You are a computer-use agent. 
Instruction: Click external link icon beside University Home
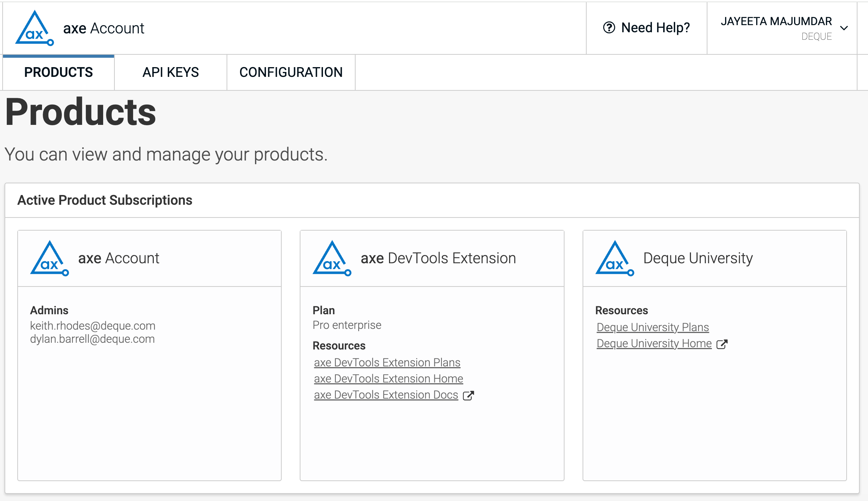(722, 344)
